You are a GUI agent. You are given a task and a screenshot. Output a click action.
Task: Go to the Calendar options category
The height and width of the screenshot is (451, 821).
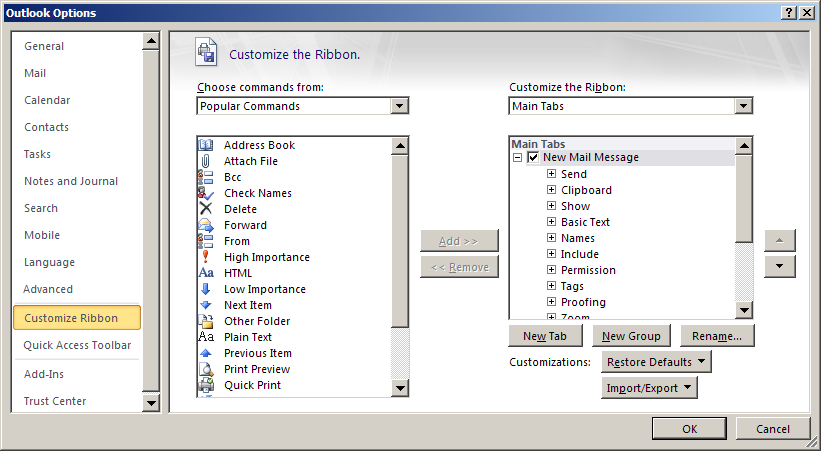point(47,100)
